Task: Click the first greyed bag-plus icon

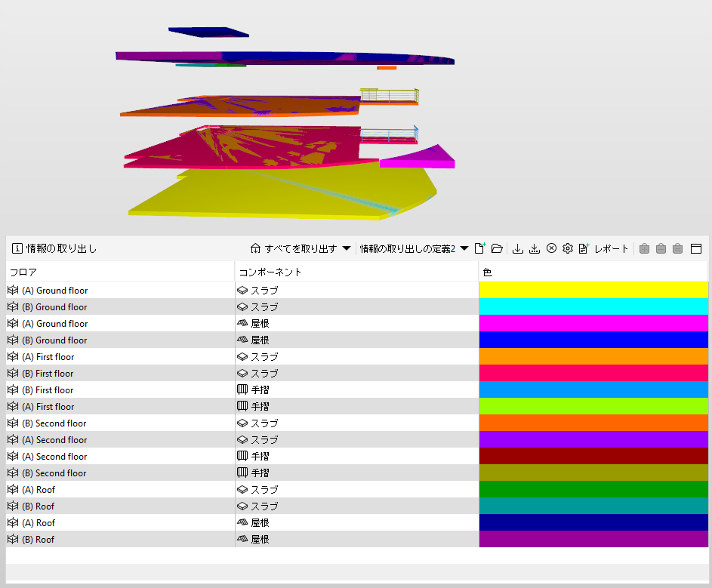Action: 644,248
